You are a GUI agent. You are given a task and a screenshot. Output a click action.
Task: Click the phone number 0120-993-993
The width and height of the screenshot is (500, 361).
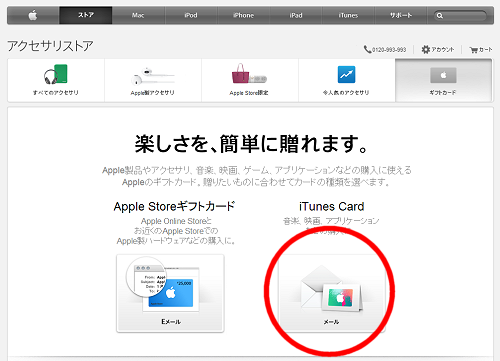[x=389, y=50]
